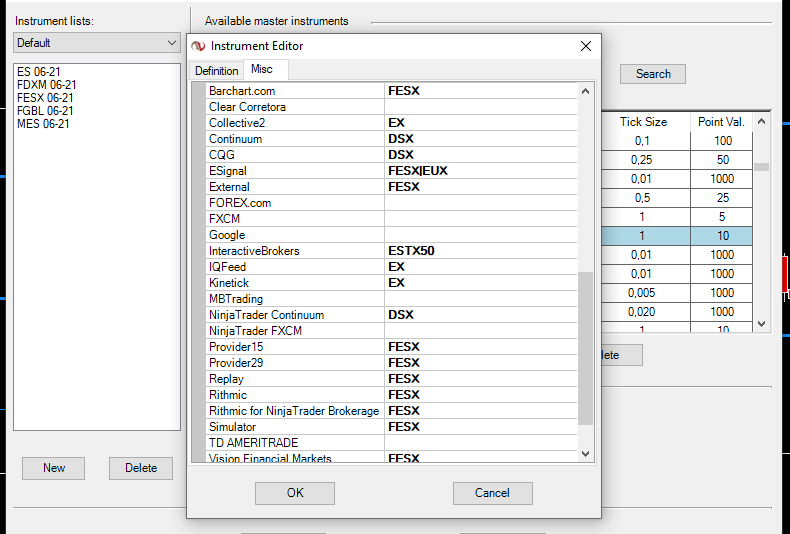
Task: Click the empty TD AMERITRADE value field
Action: click(481, 443)
